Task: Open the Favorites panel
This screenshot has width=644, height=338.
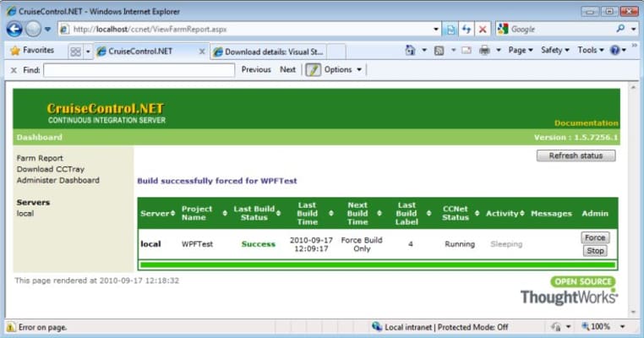Action: click(x=31, y=51)
